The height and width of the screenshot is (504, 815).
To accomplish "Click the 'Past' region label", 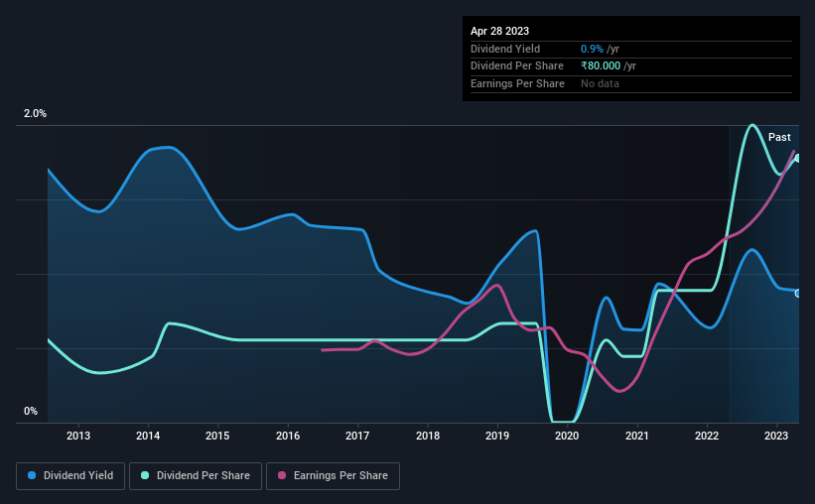I will (x=779, y=137).
